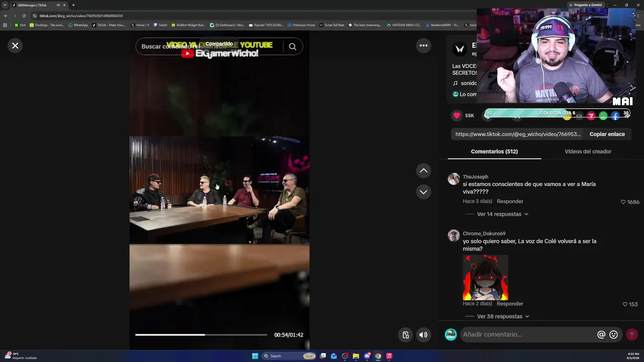The width and height of the screenshot is (644, 362).
Task: Open the three-dot more options menu
Action: 424,46
